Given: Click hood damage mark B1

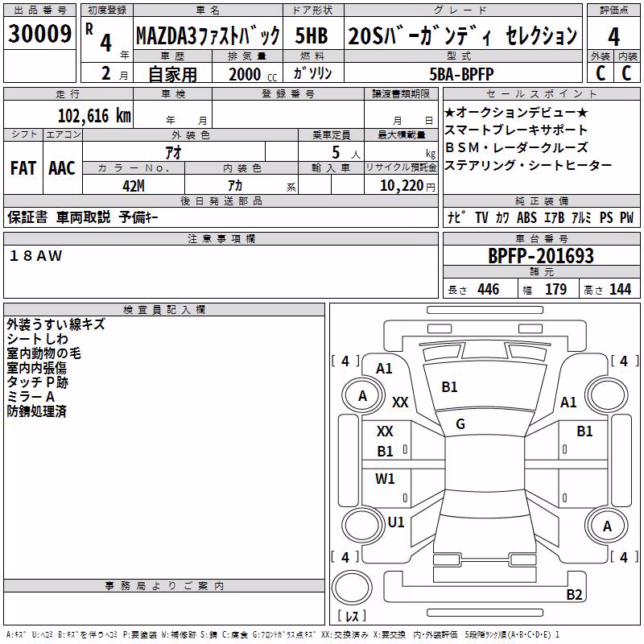Looking at the screenshot, I should coord(449,387).
